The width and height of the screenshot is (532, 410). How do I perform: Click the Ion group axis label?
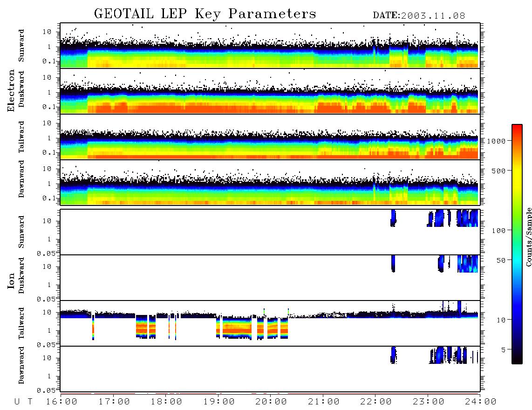[11, 280]
